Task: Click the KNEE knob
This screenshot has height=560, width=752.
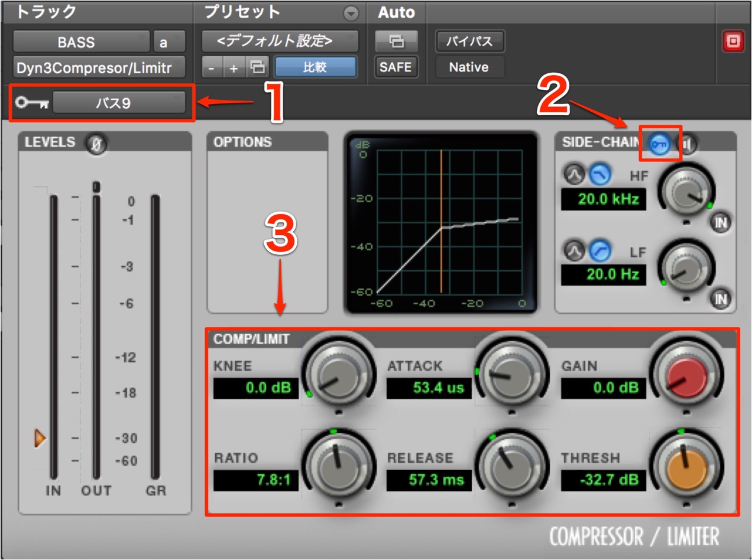Action: [339, 377]
